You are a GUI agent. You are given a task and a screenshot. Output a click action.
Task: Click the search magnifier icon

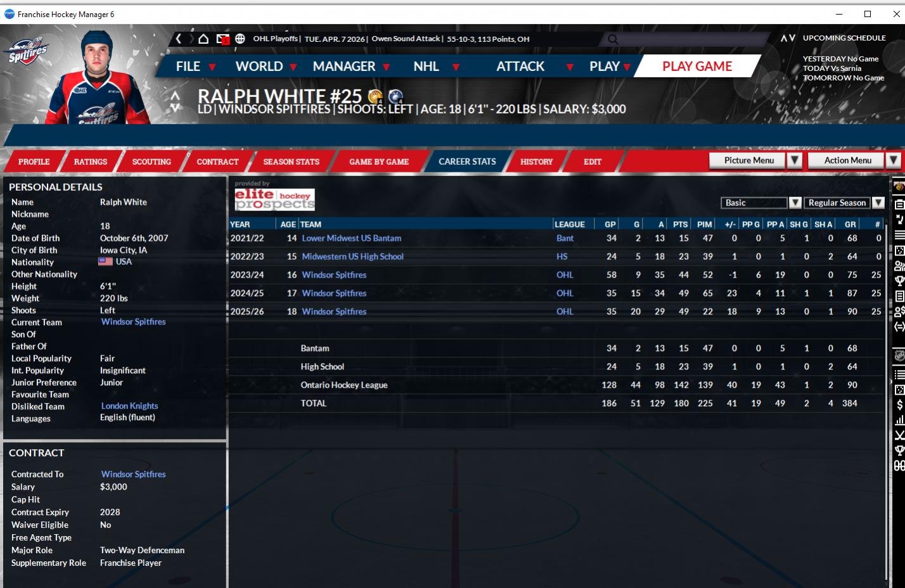pyautogui.click(x=613, y=39)
